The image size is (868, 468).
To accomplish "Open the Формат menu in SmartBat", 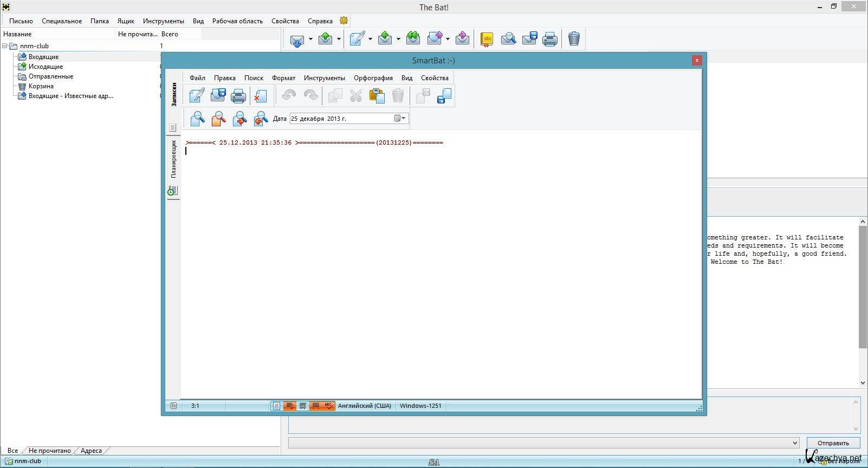I will [283, 78].
